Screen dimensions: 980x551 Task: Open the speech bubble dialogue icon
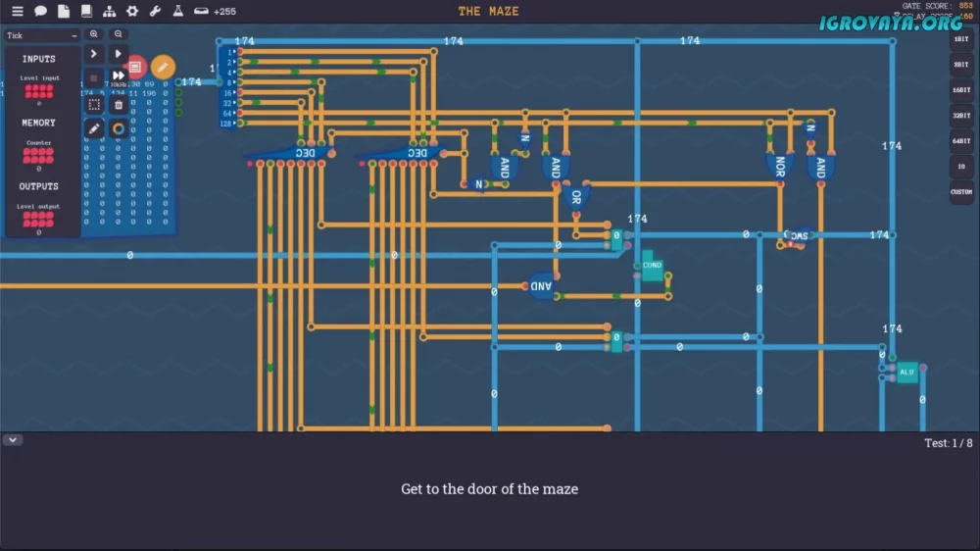pyautogui.click(x=40, y=11)
